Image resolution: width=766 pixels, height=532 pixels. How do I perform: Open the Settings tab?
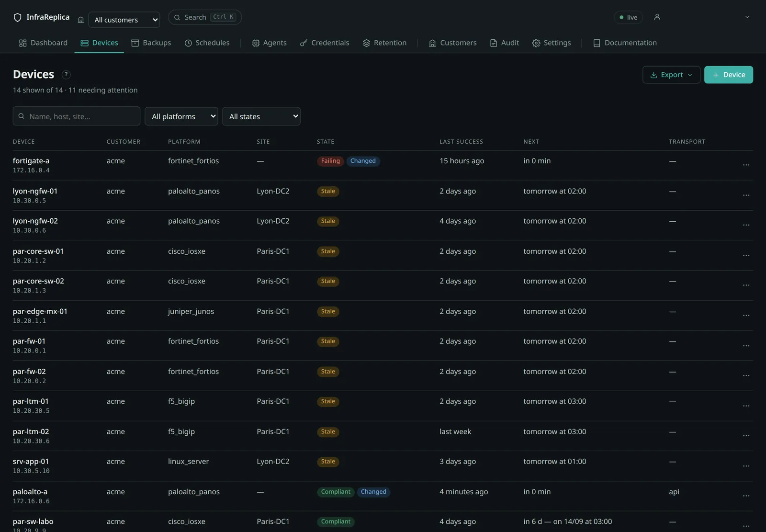coord(551,43)
